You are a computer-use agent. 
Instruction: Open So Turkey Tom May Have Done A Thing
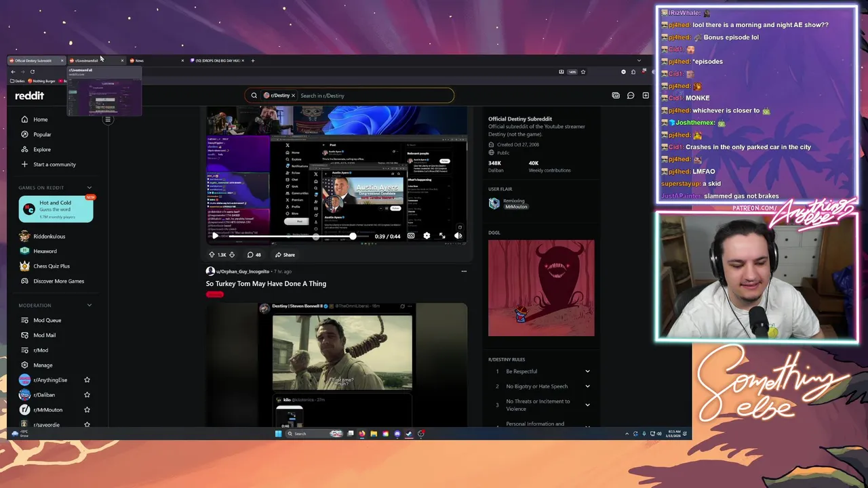click(x=266, y=284)
